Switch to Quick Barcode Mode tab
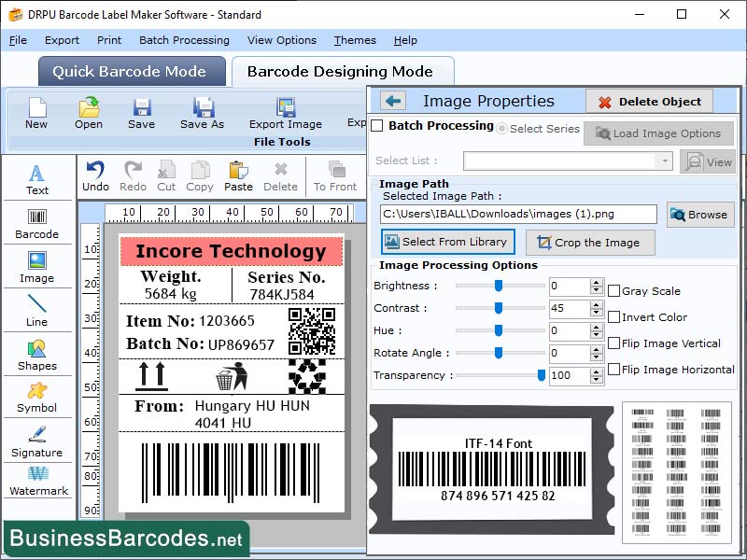Screen dimensions: 747x560 (x=131, y=71)
